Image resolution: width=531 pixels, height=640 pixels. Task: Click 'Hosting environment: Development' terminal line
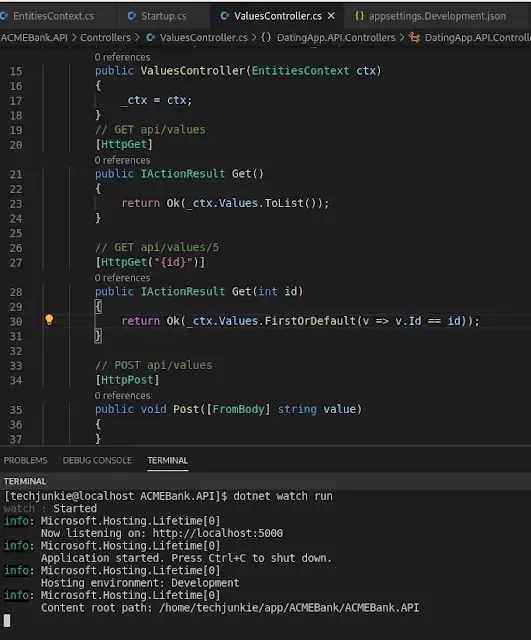click(x=140, y=582)
